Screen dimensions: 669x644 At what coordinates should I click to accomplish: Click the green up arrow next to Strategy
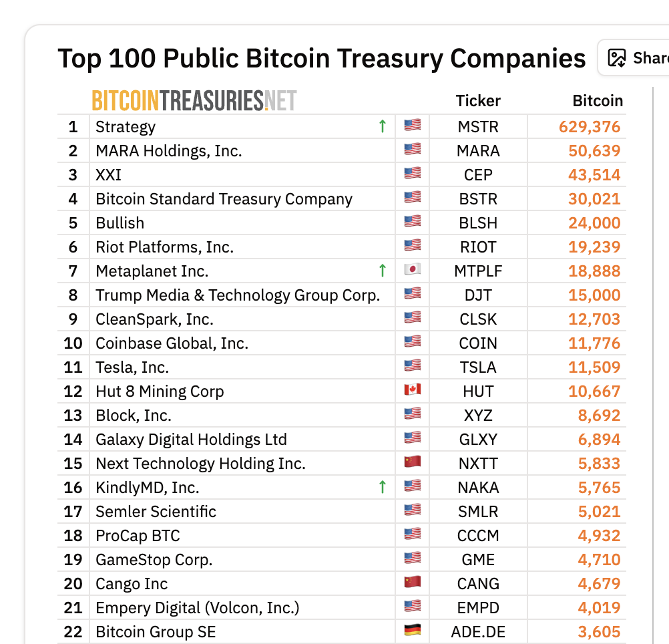pyautogui.click(x=382, y=126)
